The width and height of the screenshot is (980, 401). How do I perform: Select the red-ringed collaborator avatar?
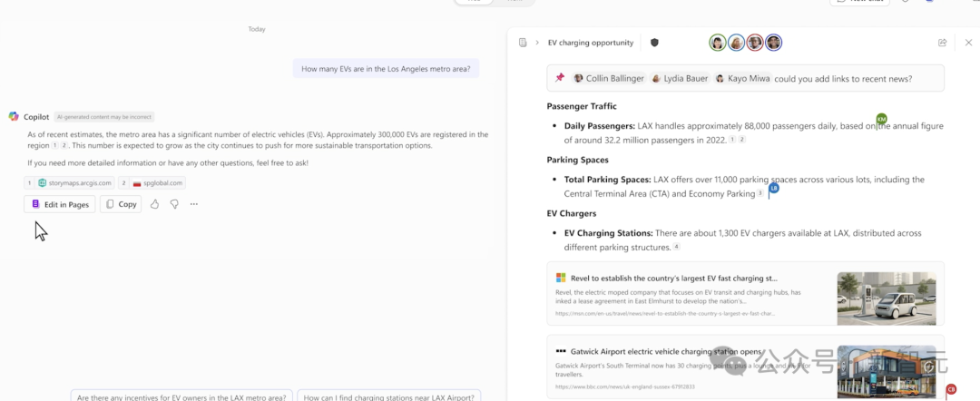pyautogui.click(x=755, y=43)
